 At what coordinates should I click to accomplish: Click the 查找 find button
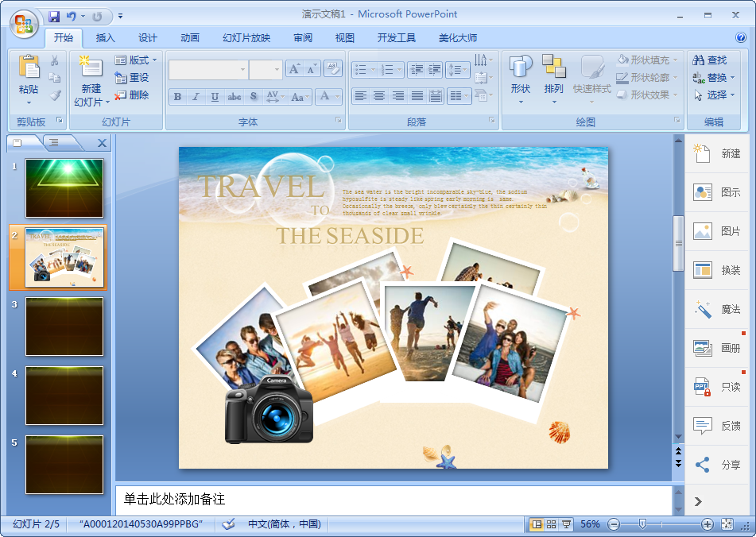coord(710,60)
